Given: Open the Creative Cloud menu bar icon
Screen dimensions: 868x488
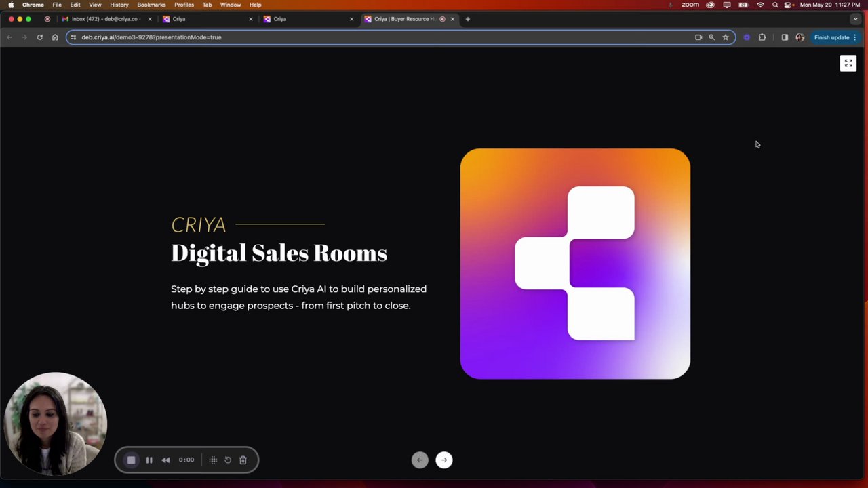Looking at the screenshot, I should pos(710,5).
